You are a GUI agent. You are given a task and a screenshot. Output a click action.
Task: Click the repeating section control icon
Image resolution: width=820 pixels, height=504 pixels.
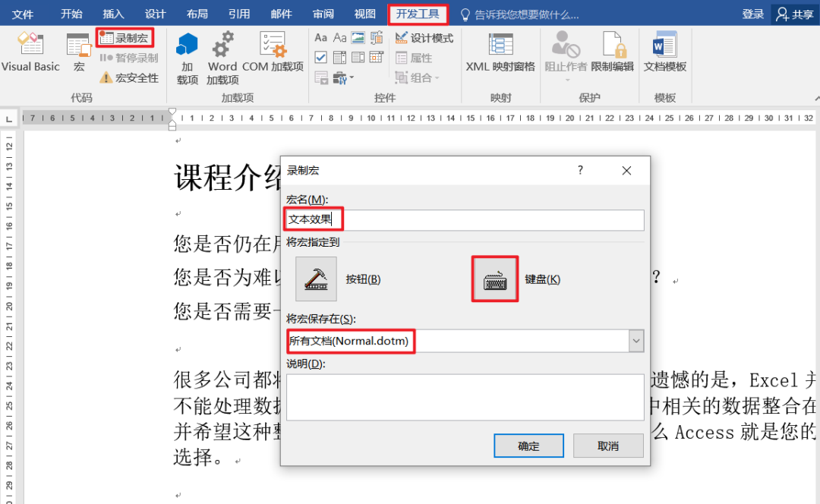[321, 78]
